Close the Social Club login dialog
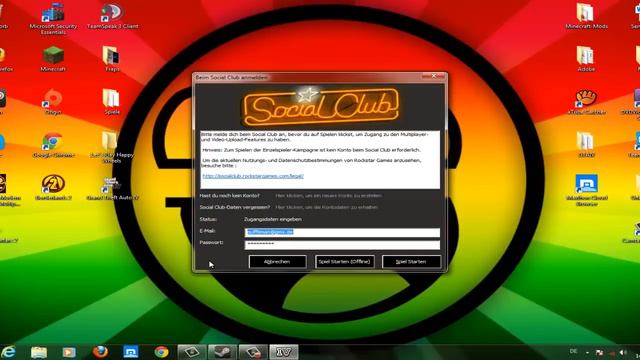The height and width of the screenshot is (360, 640). pyautogui.click(x=434, y=76)
